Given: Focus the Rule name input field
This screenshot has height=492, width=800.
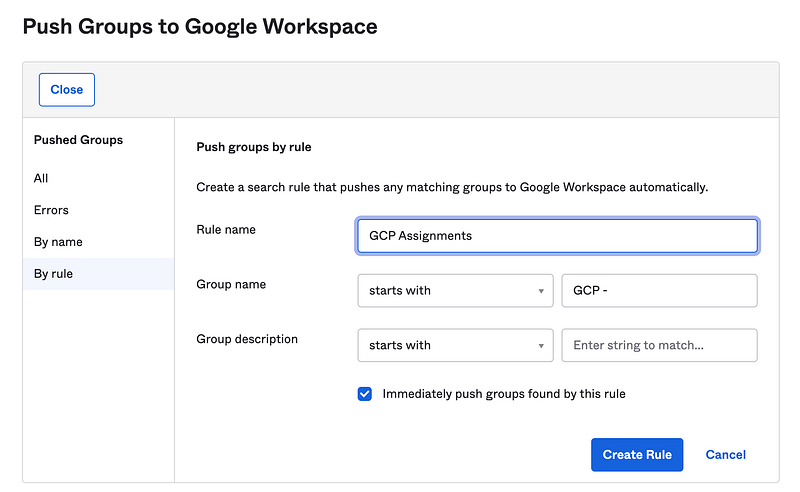Looking at the screenshot, I should (x=557, y=236).
